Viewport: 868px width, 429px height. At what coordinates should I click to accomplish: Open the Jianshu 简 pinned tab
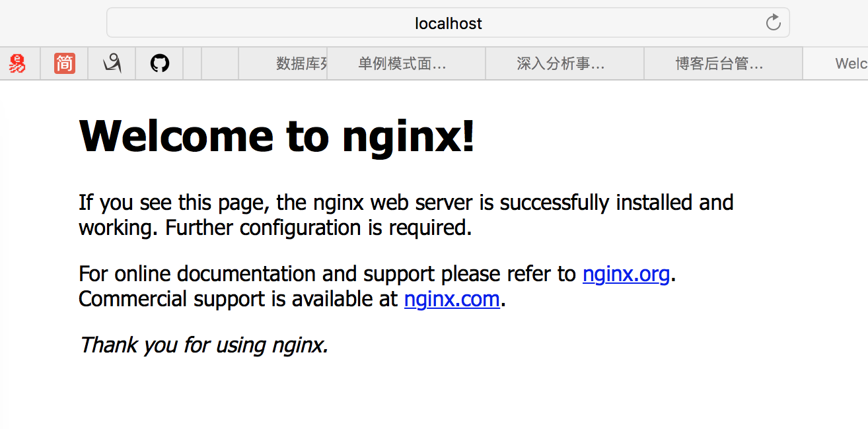[x=64, y=64]
